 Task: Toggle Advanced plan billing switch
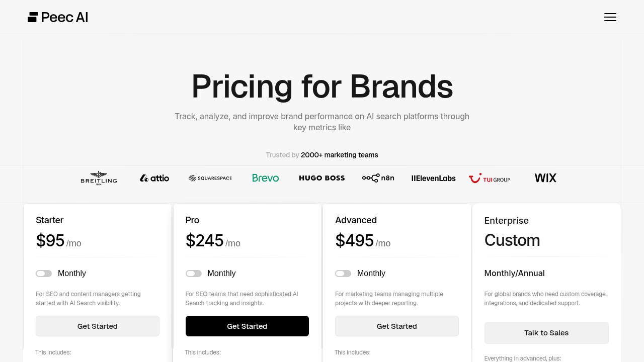[343, 274]
